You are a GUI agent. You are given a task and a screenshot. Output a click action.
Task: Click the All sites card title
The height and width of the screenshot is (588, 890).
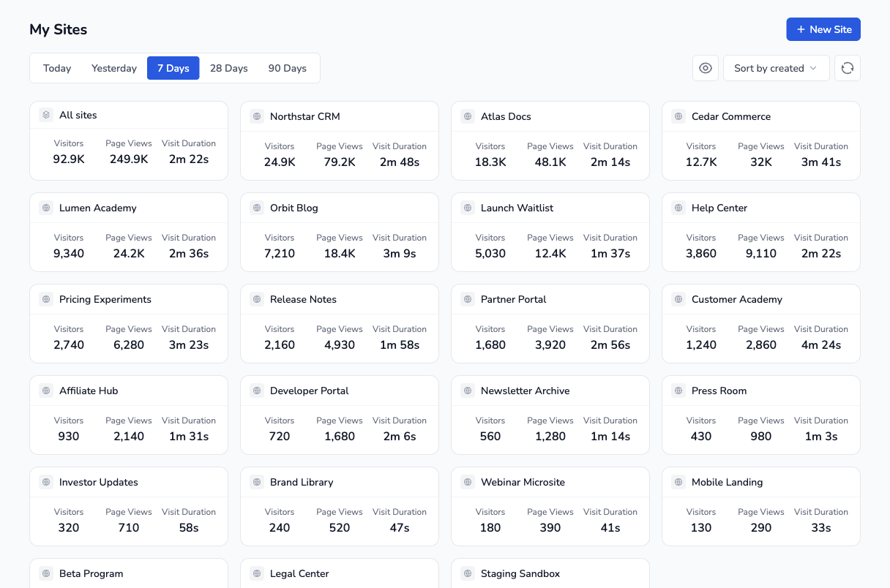(78, 115)
